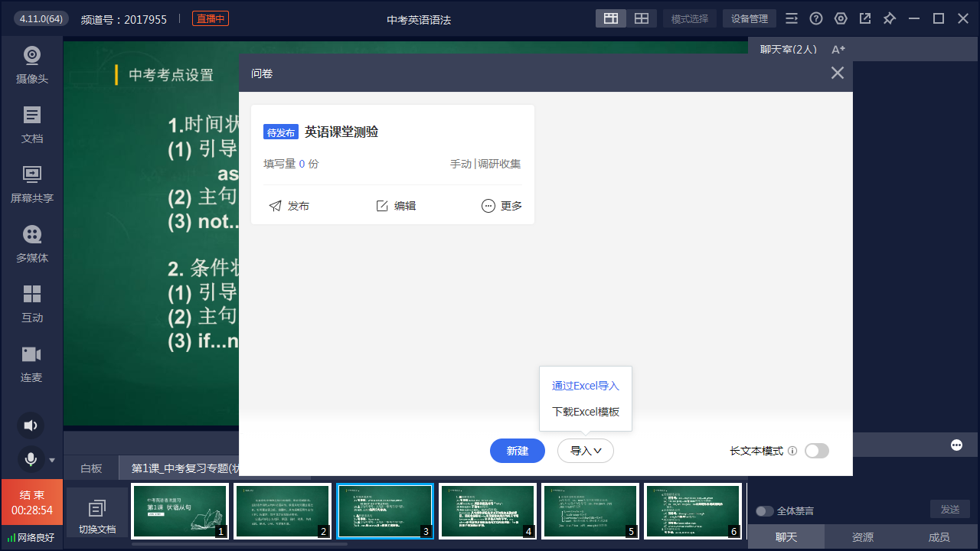Mute the speaker icon
The width and height of the screenshot is (980, 551).
point(30,425)
